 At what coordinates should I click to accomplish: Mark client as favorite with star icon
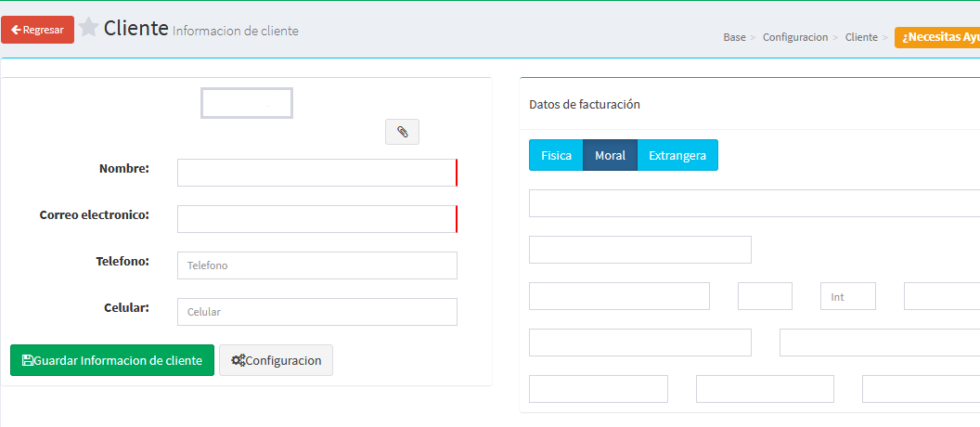[88, 28]
